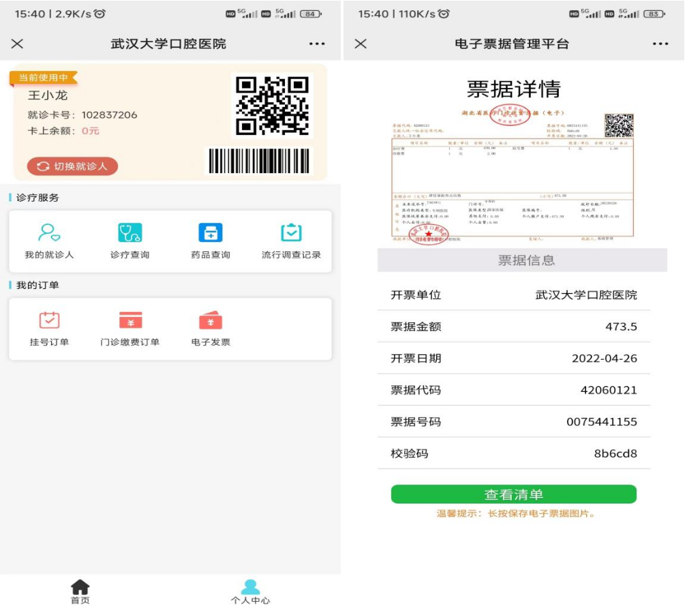Open more options in 武汉大学口腔医院 header
The height and width of the screenshot is (616, 687).
(317, 44)
